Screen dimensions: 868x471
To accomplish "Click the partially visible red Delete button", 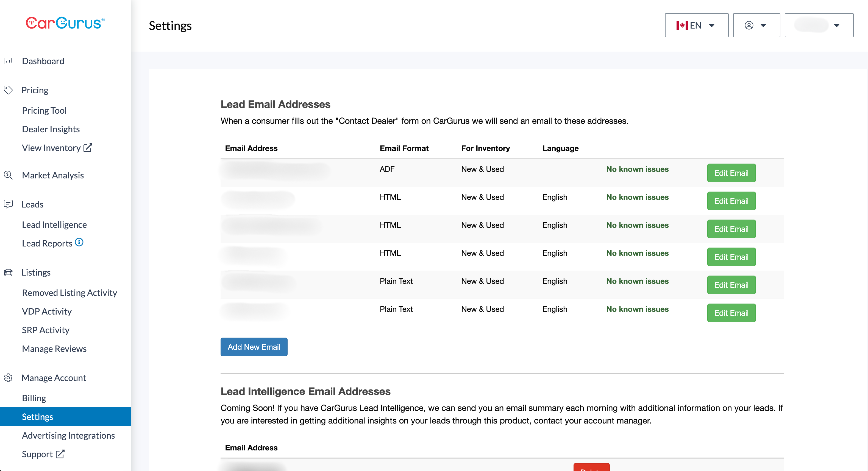I will click(x=591, y=468).
